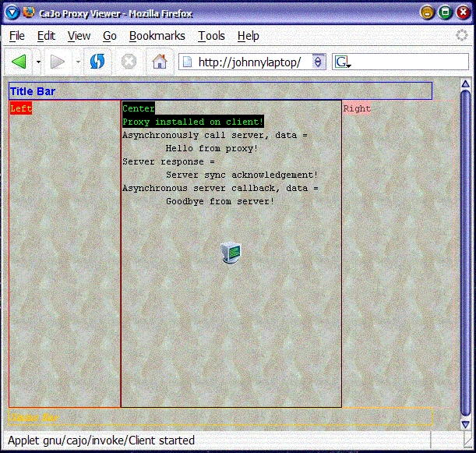Minimize the Firefox window
Screen dimensions: 476x453
427,12
